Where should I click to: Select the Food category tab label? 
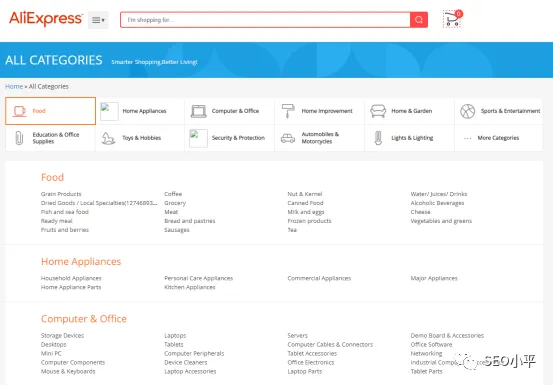39,111
